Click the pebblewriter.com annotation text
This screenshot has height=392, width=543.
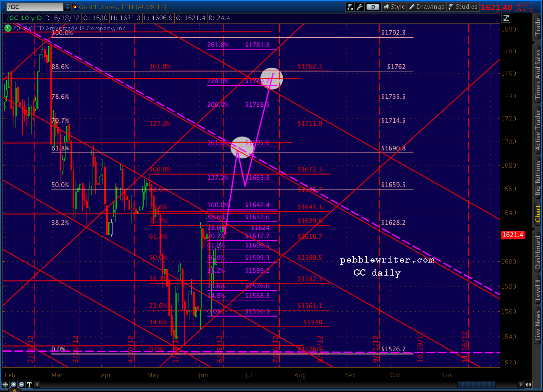tap(387, 260)
